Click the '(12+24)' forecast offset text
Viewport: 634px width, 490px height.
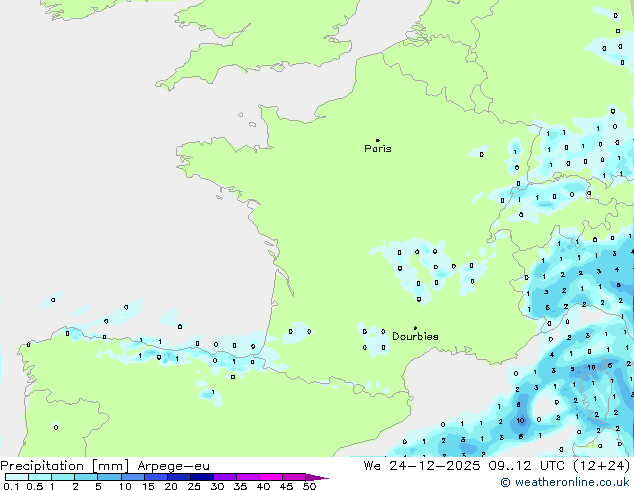click(602, 466)
